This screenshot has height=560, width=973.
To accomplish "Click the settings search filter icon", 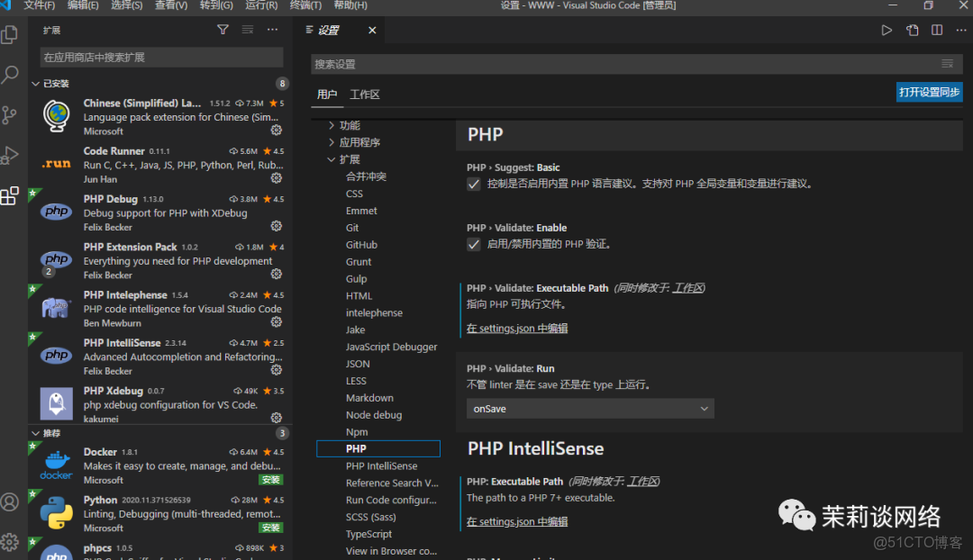I will click(x=947, y=64).
